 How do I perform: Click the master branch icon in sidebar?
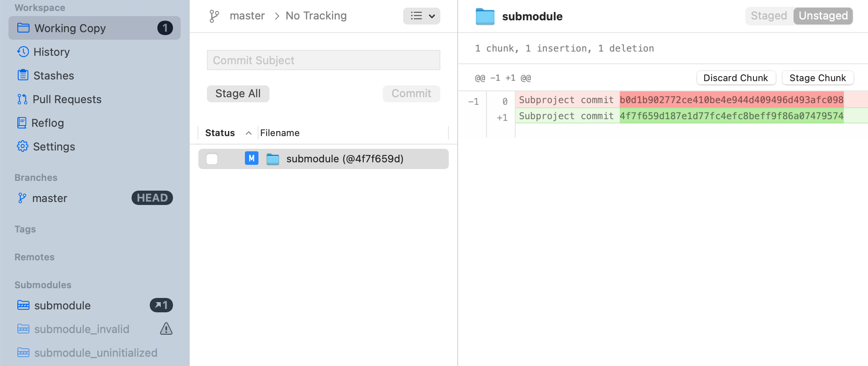(22, 198)
